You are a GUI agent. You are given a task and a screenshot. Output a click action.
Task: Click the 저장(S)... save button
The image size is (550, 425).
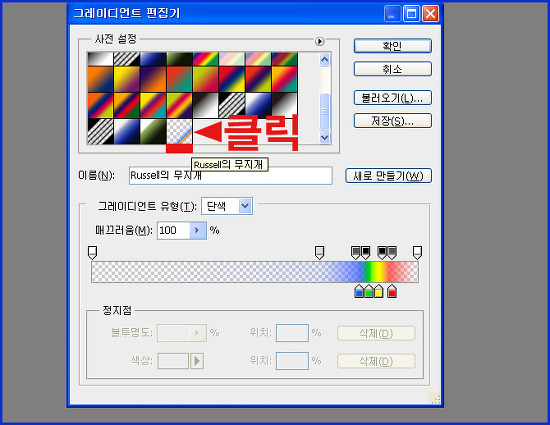393,121
